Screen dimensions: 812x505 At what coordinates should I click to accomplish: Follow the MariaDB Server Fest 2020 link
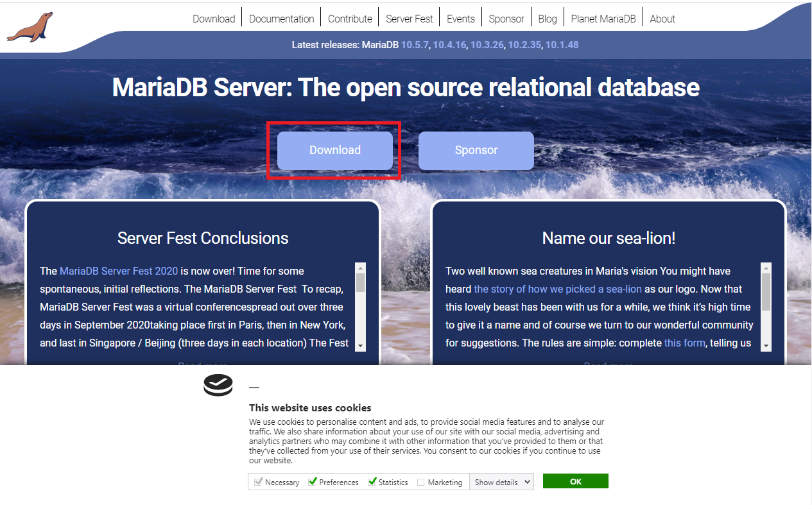[119, 271]
